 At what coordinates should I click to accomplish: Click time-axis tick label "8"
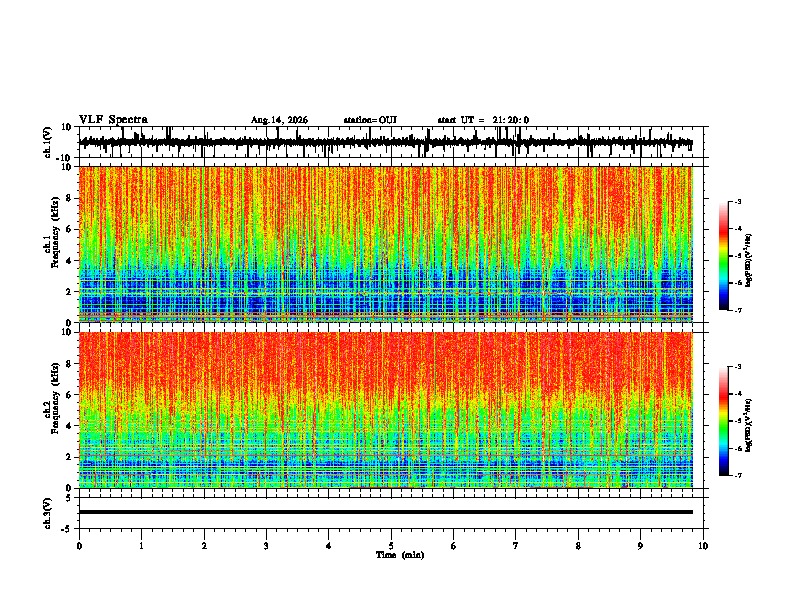578,546
